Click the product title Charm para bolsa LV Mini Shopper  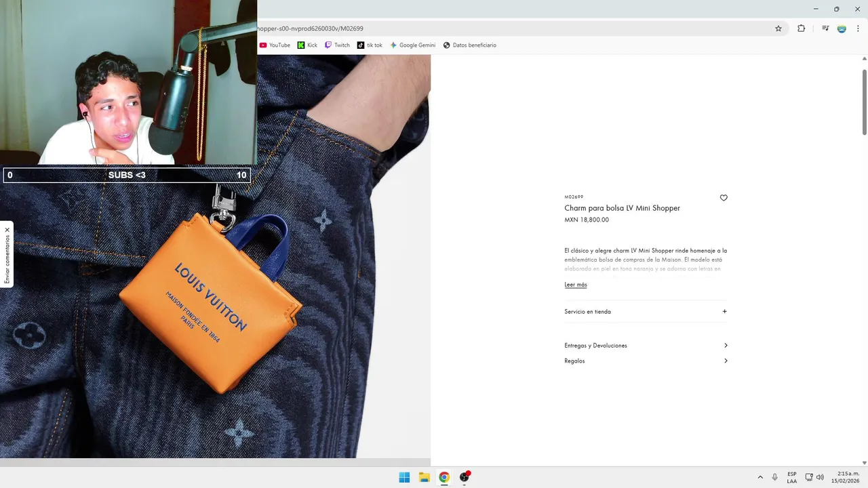622,208
